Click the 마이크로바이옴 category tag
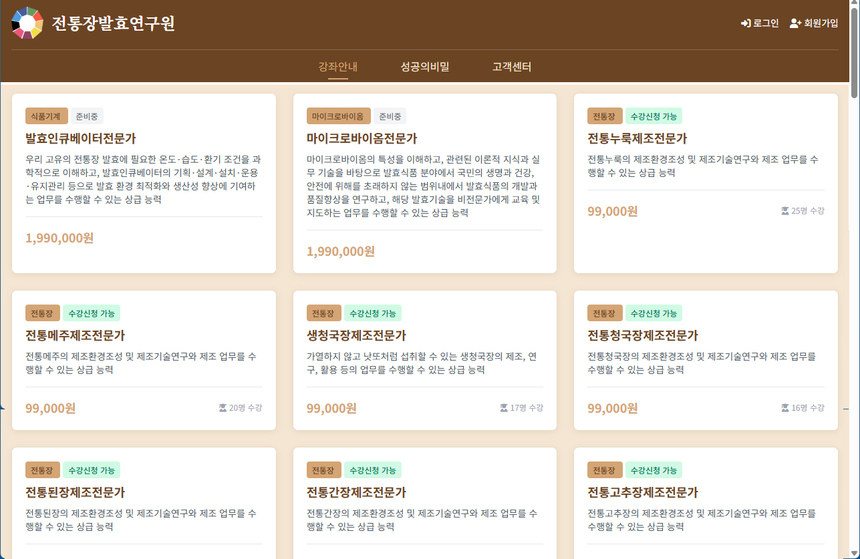 pos(338,116)
